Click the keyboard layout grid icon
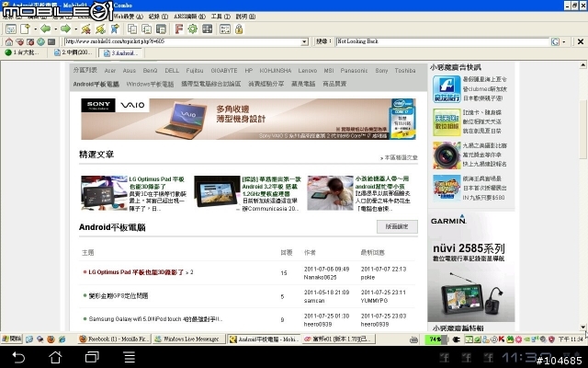588x368 pixels. point(225,29)
